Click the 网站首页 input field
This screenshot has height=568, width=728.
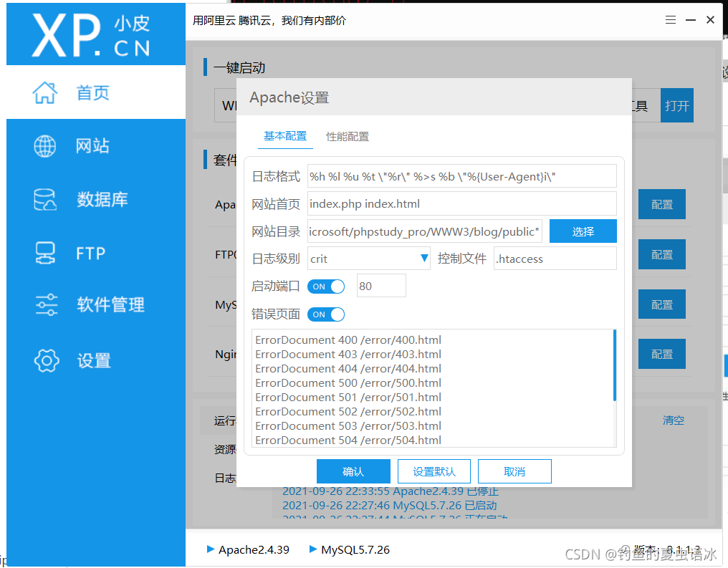462,203
